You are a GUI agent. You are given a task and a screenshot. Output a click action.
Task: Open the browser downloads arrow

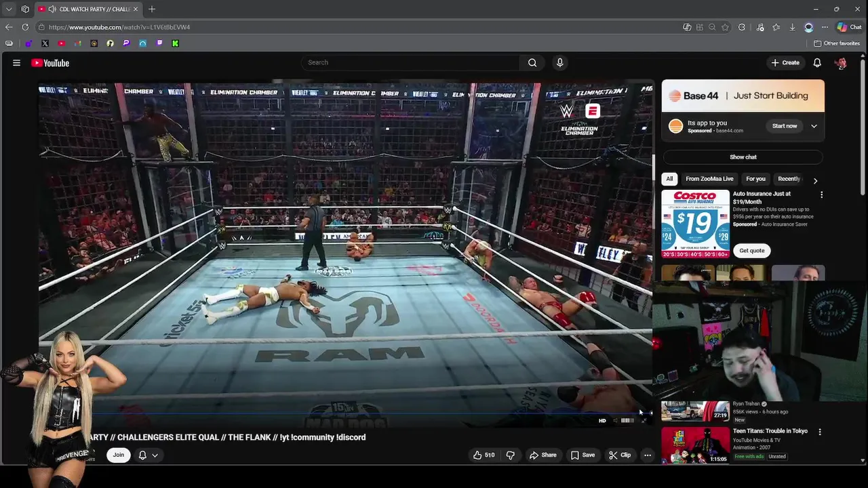point(792,27)
